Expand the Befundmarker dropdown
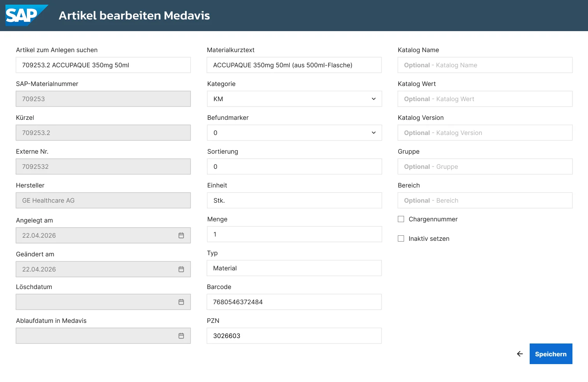The width and height of the screenshot is (588, 382). point(294,133)
